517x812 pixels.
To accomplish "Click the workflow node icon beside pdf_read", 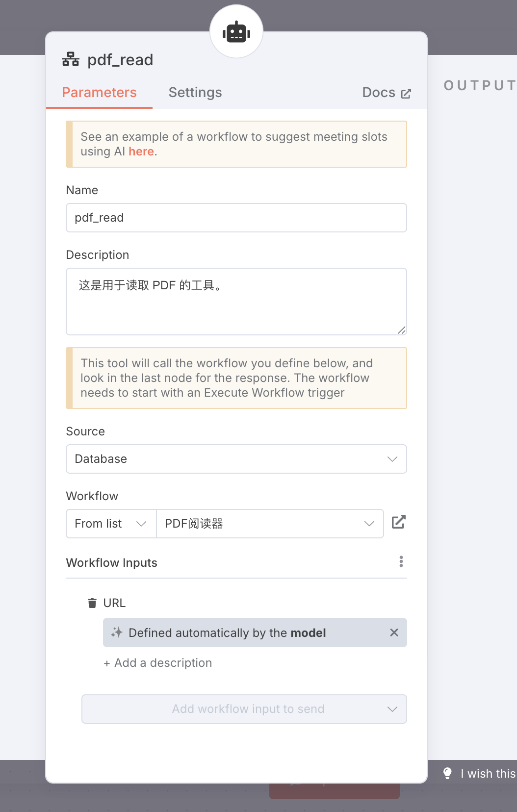I will click(71, 60).
